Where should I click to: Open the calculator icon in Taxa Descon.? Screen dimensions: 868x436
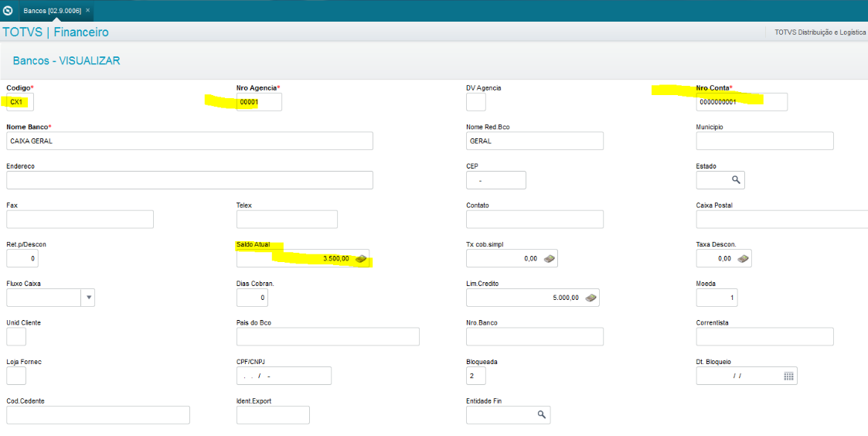click(x=743, y=259)
